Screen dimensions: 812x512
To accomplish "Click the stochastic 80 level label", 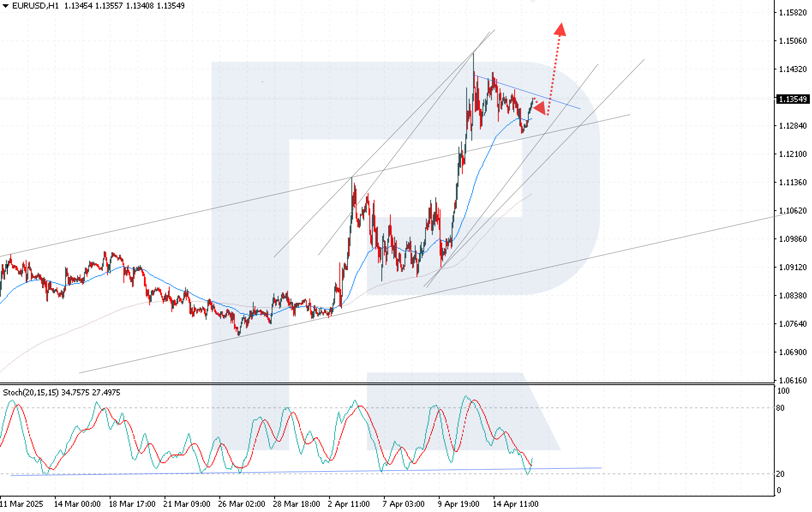I will click(780, 408).
